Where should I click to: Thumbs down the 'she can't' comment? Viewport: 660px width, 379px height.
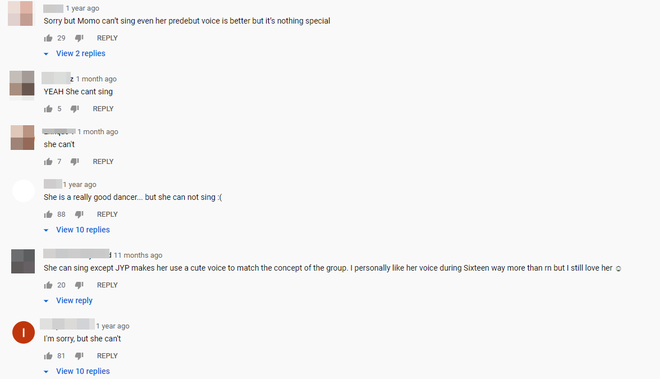[x=75, y=162]
